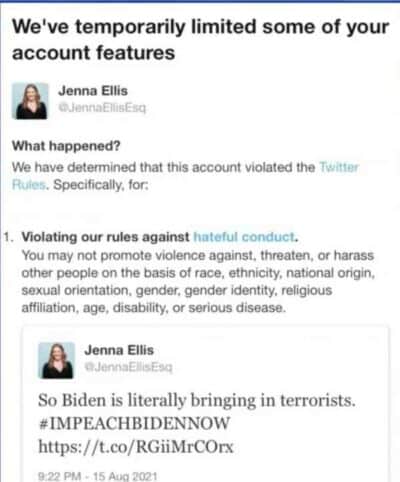Select the 'What happened?' subheading
The width and height of the screenshot is (400, 482).
click(x=66, y=146)
